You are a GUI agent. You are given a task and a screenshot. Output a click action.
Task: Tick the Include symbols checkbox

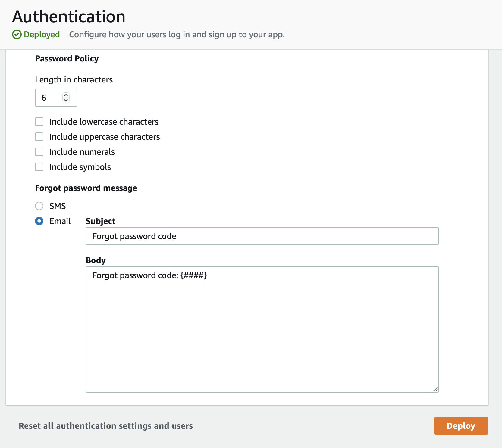coord(39,167)
